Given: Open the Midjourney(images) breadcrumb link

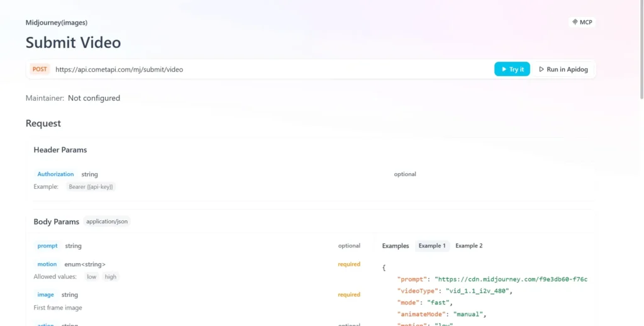Looking at the screenshot, I should click(57, 23).
